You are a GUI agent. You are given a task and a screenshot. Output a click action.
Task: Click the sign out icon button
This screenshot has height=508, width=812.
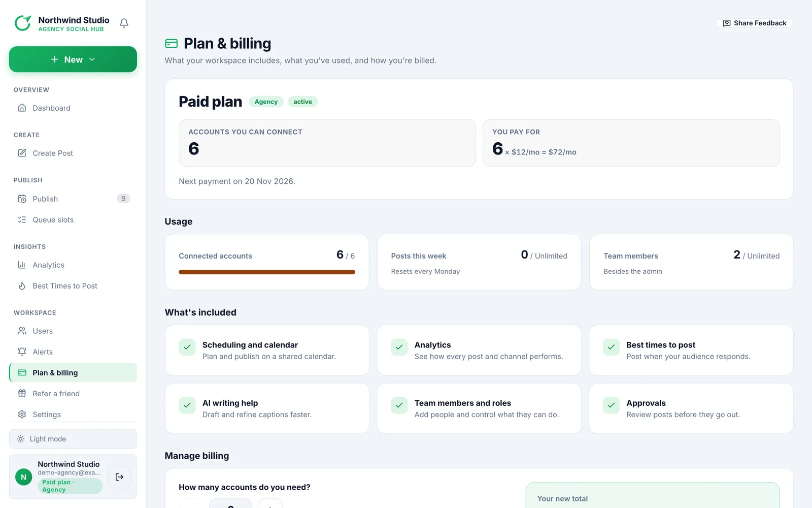(x=120, y=477)
